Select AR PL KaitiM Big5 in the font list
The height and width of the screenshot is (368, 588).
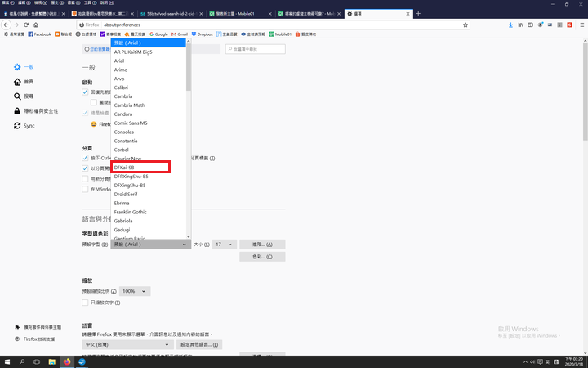[149, 52]
